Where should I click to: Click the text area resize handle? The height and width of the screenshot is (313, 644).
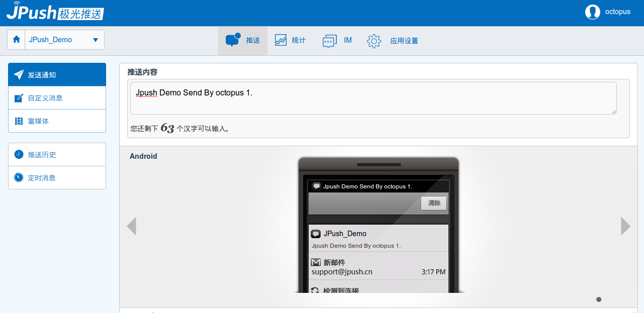tap(614, 112)
